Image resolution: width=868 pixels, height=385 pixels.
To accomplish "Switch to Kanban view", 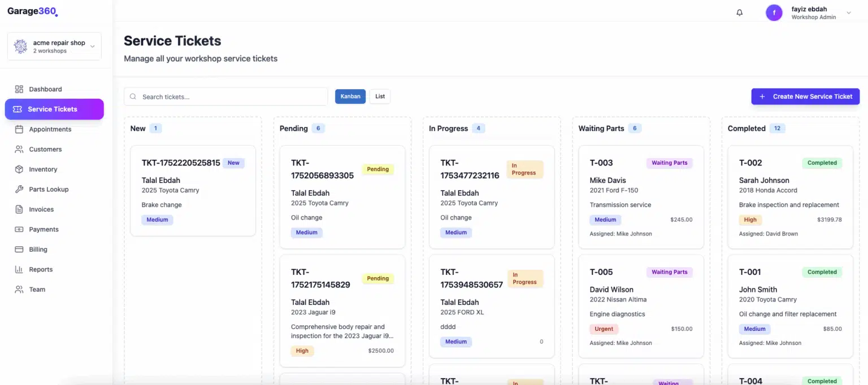I will 350,96.
